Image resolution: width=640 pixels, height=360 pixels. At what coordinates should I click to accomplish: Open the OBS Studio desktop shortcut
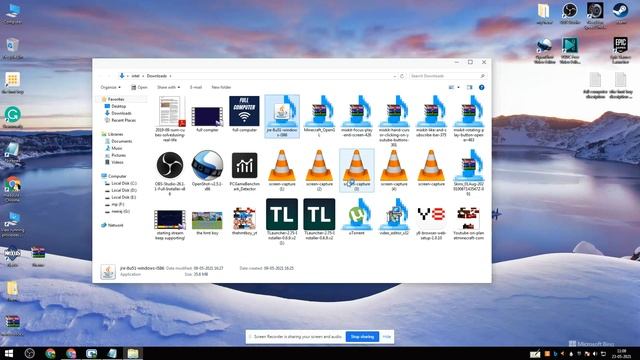pyautogui.click(x=570, y=13)
